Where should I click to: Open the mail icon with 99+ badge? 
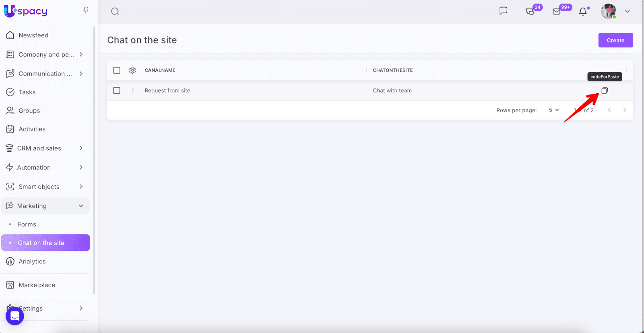(557, 11)
